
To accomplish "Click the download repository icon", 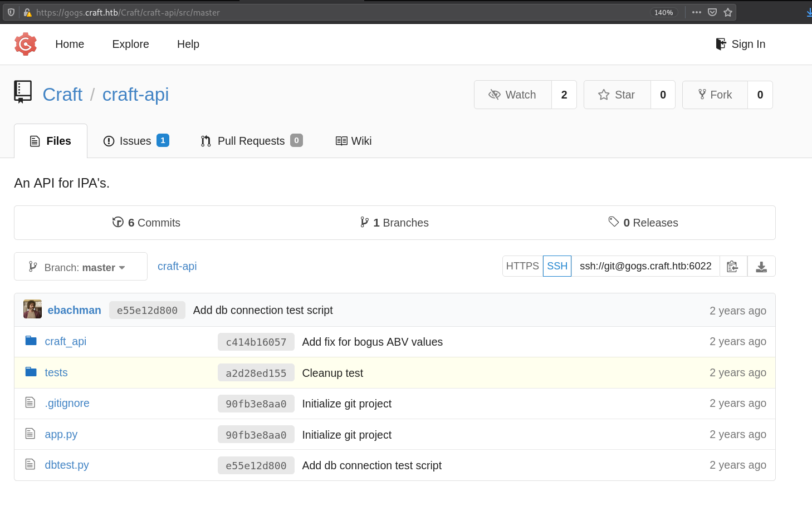I will click(761, 267).
